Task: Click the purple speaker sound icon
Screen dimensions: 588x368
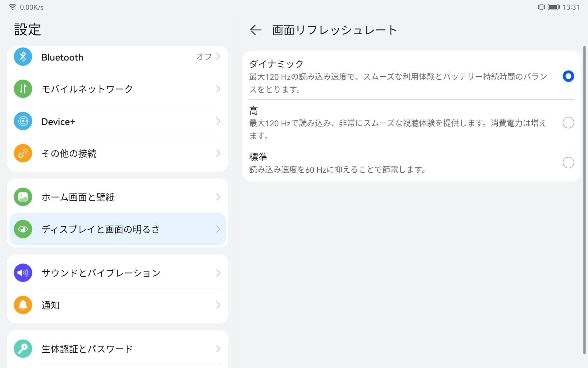Action: pos(23,273)
